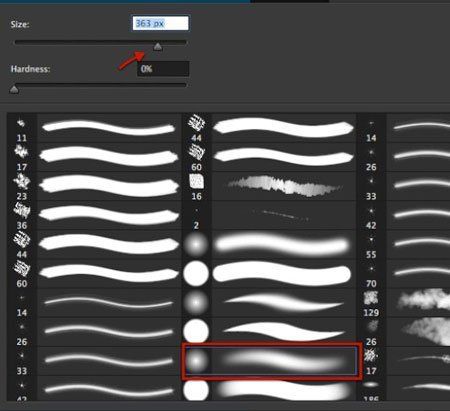Select the hard round brush below highlighted preset
The image size is (450, 411).
point(269,389)
